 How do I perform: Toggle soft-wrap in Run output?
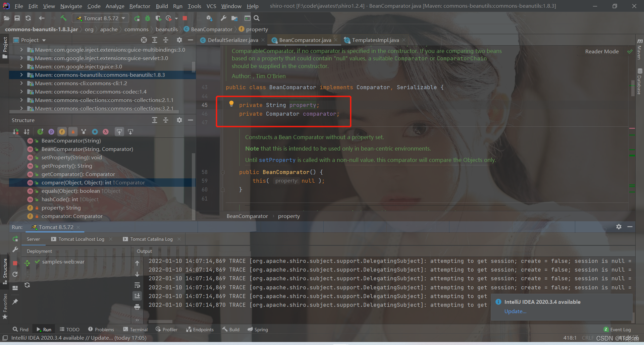coord(137,285)
